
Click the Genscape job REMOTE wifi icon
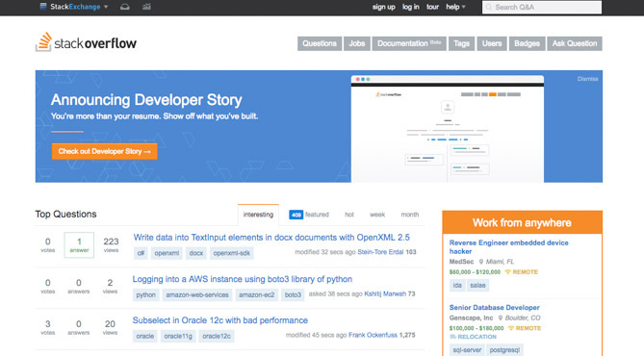pos(511,328)
